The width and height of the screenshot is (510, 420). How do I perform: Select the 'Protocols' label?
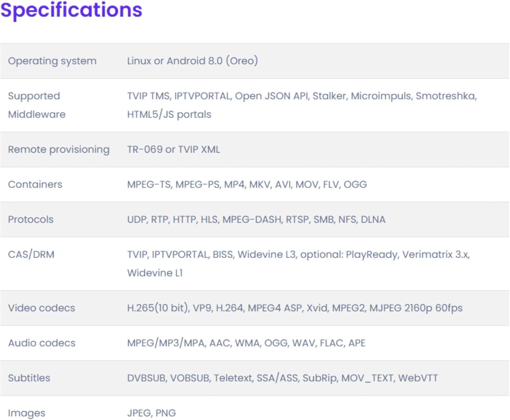(x=31, y=220)
